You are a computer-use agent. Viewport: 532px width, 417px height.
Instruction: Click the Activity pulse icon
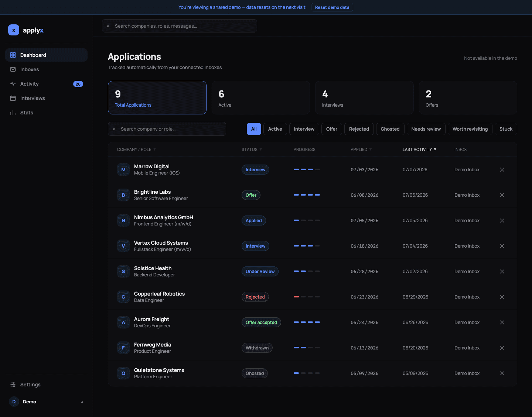[13, 84]
